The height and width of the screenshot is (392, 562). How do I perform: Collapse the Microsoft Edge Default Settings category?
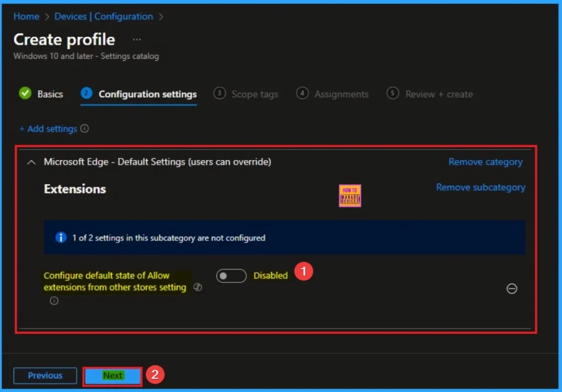click(31, 162)
